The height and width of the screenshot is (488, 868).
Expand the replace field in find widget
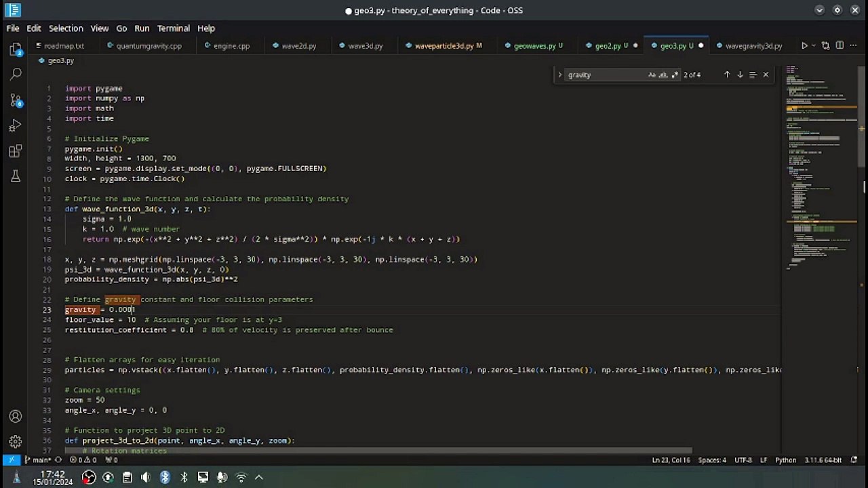[x=560, y=75]
